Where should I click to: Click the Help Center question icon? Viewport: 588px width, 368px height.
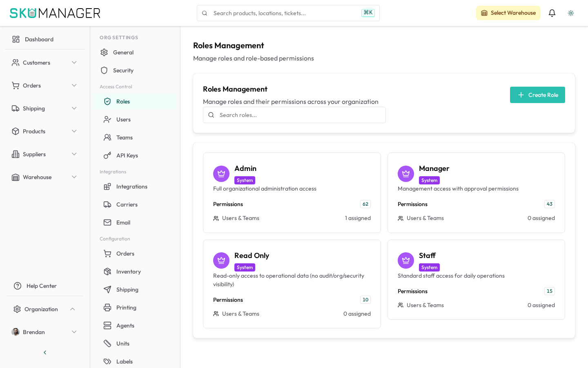tap(18, 286)
